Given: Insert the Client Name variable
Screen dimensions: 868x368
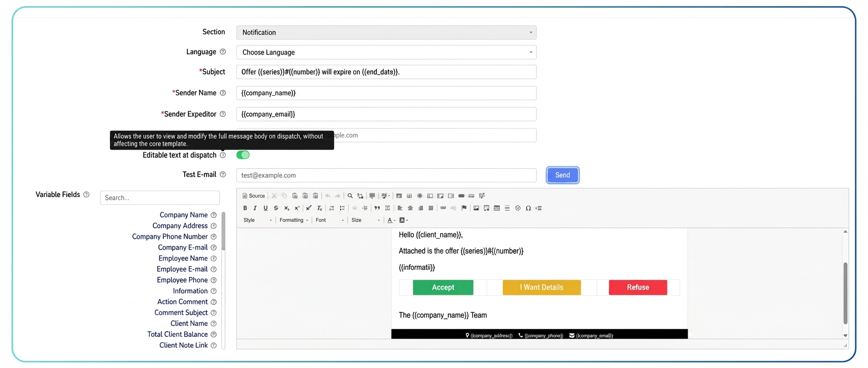Looking at the screenshot, I should (x=189, y=324).
